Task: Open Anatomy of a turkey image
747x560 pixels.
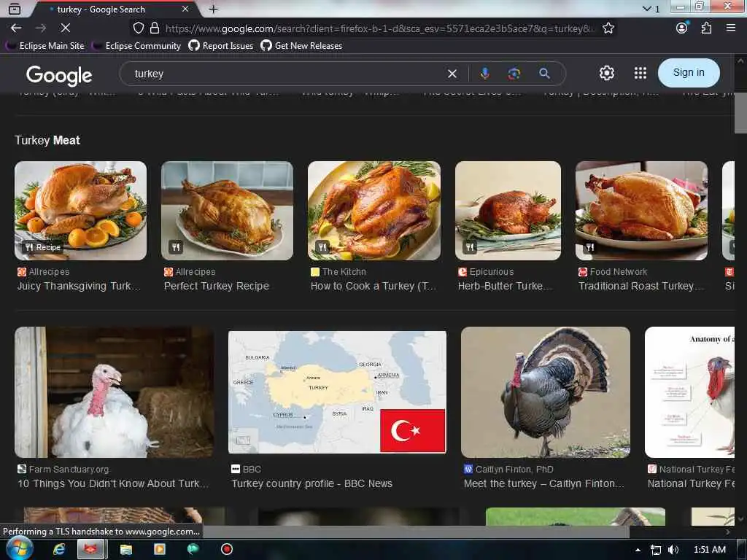Action: point(689,392)
